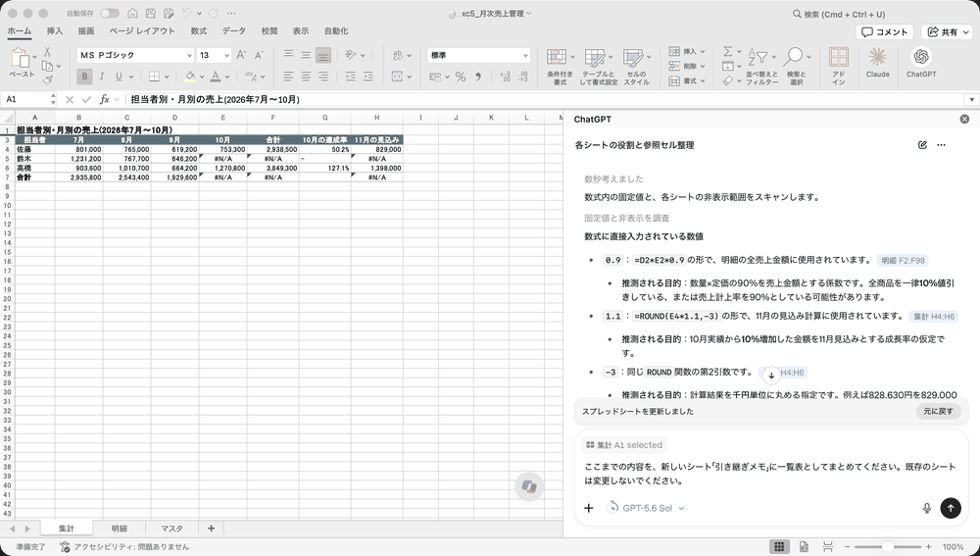
Task: Decrease decimal places
Action: pos(523,76)
